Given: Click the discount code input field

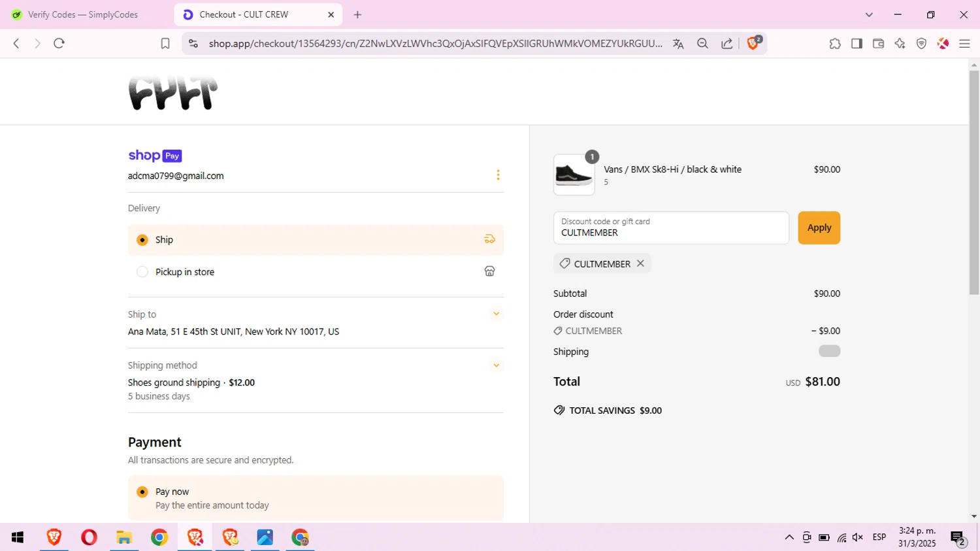Looking at the screenshot, I should click(671, 227).
